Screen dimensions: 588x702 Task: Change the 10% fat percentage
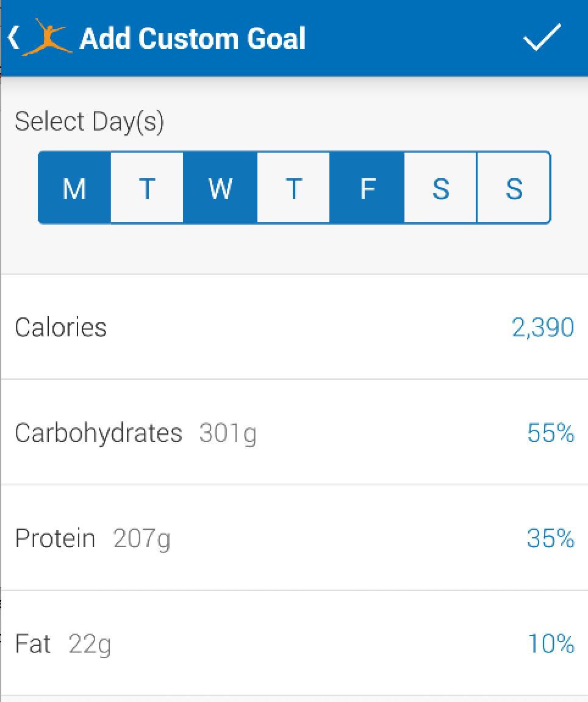click(x=551, y=644)
